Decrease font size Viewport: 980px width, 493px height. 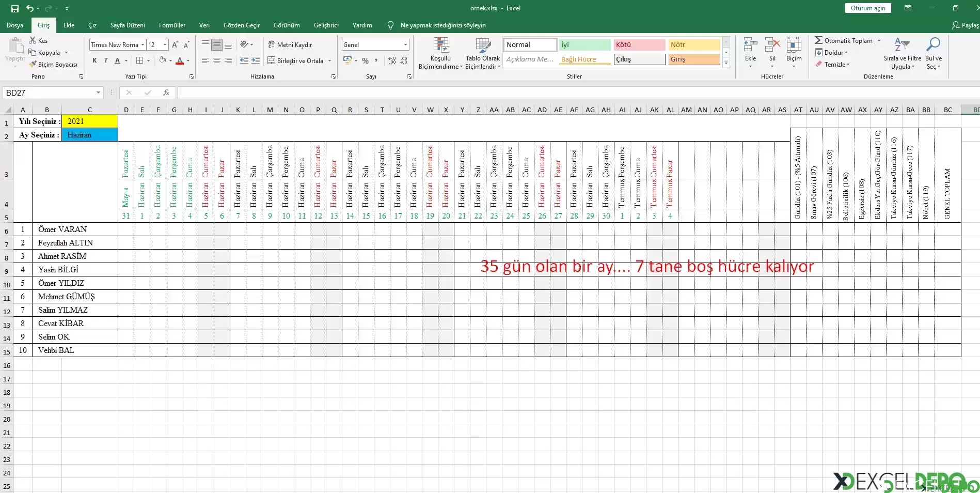pyautogui.click(x=186, y=44)
